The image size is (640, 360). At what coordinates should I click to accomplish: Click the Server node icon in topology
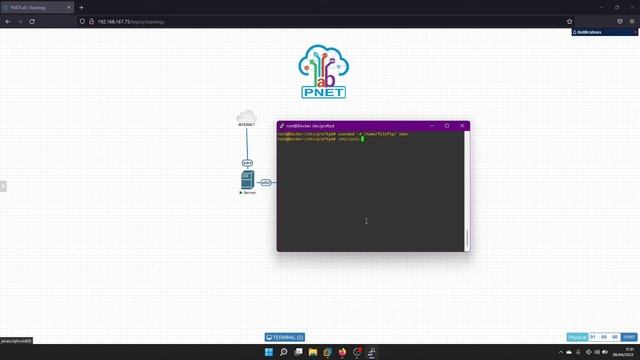tap(247, 180)
